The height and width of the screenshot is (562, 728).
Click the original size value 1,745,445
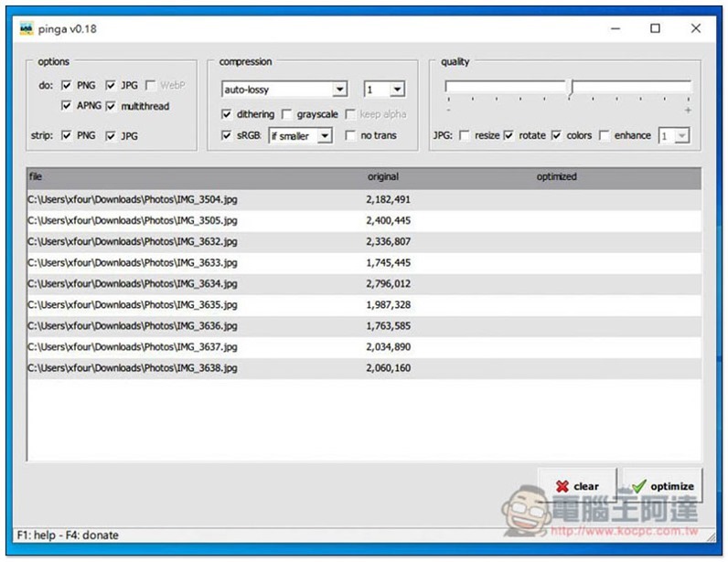tap(388, 262)
